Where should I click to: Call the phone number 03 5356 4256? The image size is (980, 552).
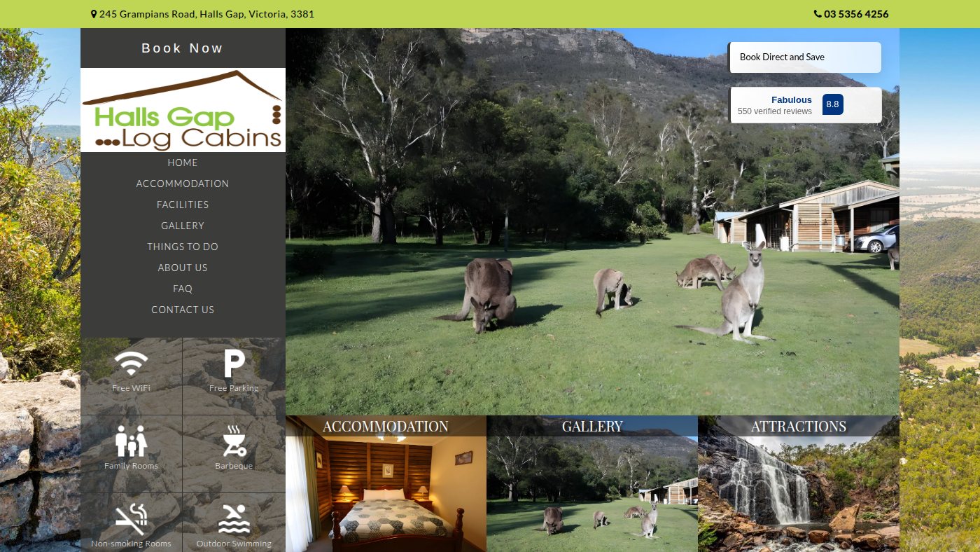(x=856, y=14)
